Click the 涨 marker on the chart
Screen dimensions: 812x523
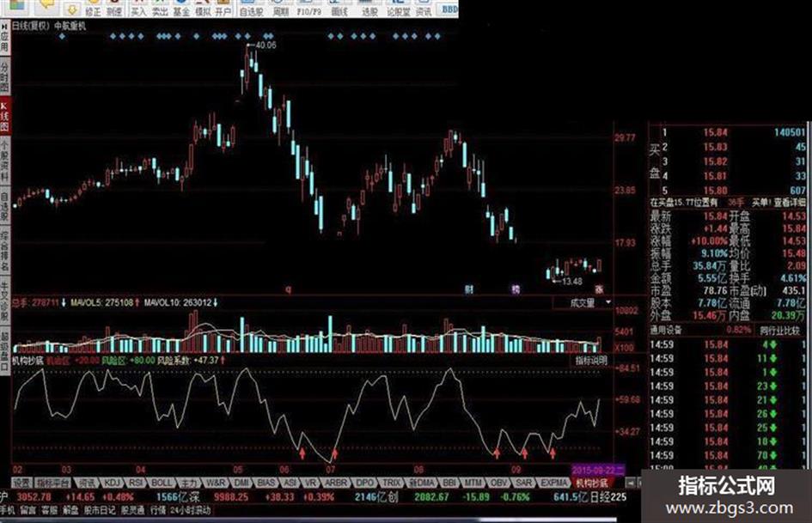pos(599,289)
